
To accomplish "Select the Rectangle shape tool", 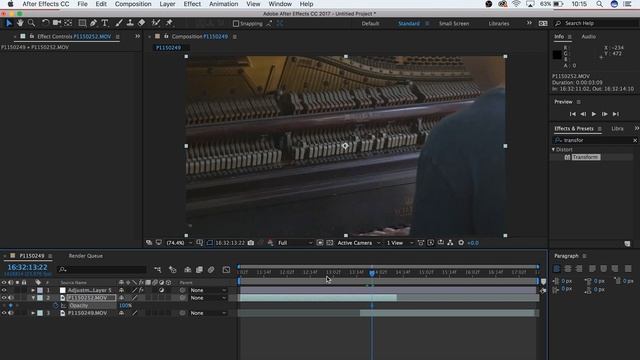I will pos(82,23).
